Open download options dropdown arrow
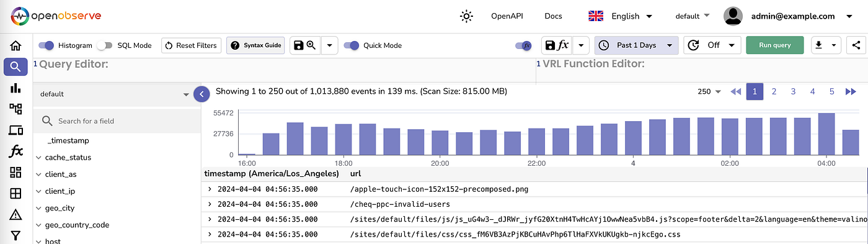This screenshot has width=868, height=244. click(834, 45)
